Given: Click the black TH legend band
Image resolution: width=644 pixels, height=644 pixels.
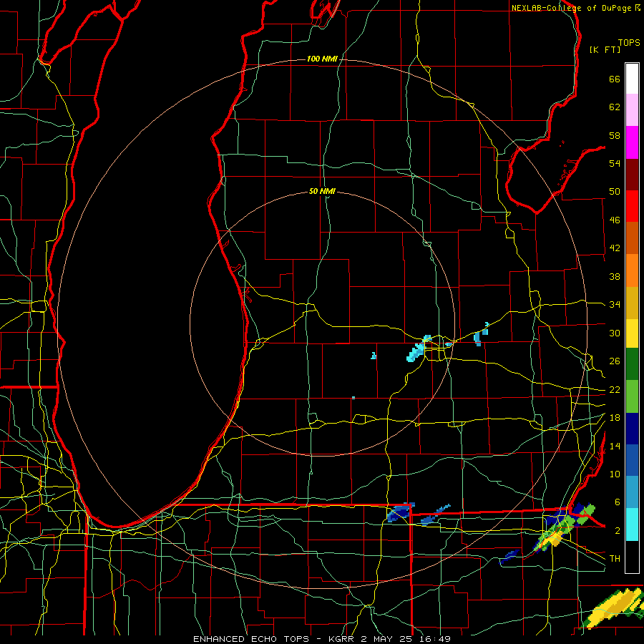Looking at the screenshot, I should coord(632,557).
